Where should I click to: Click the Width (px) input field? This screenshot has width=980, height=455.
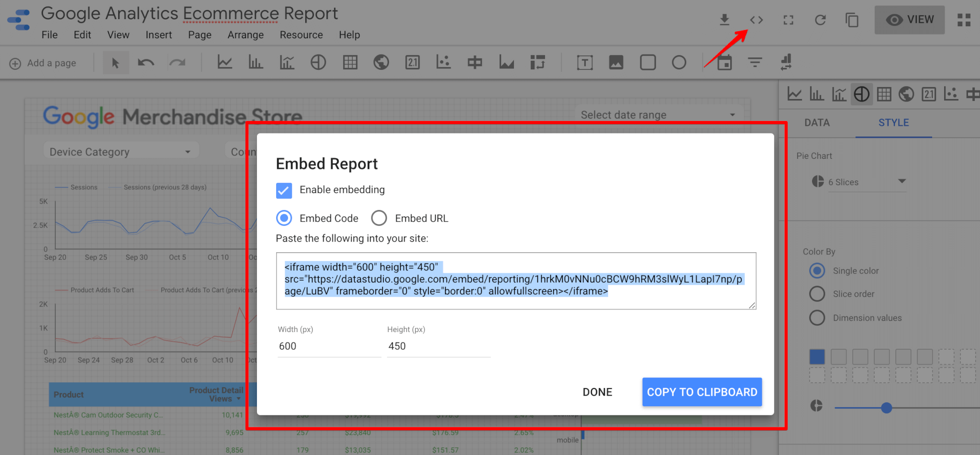pos(329,346)
